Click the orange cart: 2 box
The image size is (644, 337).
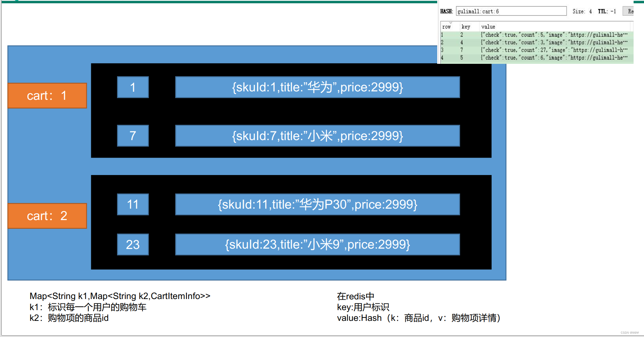[x=47, y=216]
